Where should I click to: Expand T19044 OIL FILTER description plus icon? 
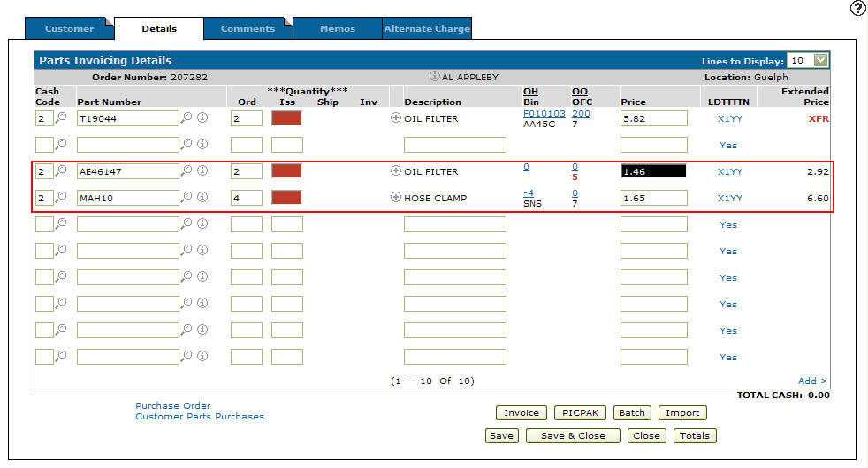[x=395, y=117]
